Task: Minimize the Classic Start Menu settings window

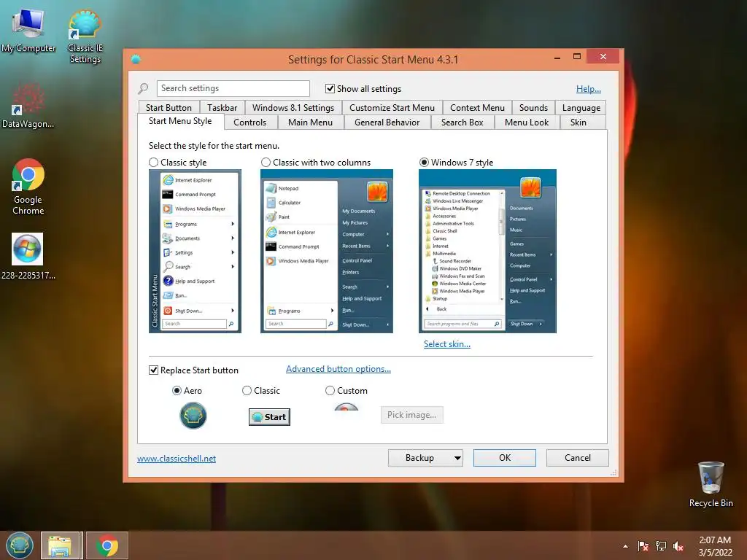Action: click(x=557, y=57)
